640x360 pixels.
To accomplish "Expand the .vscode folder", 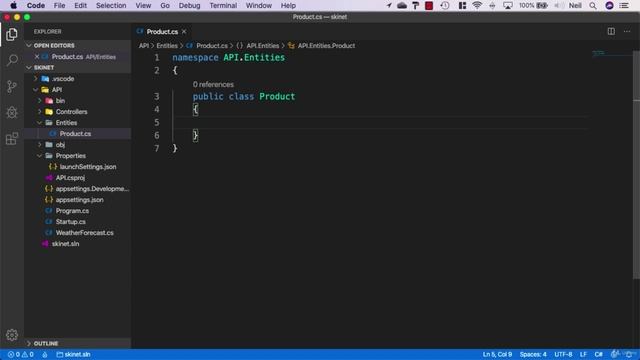I will (x=36, y=78).
